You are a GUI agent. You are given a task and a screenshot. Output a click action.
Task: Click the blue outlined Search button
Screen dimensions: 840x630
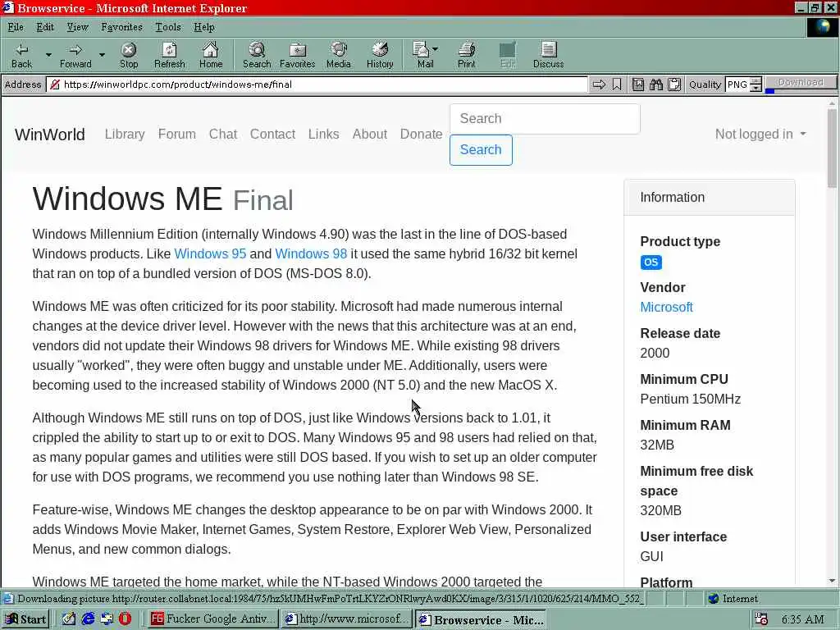pyautogui.click(x=481, y=149)
